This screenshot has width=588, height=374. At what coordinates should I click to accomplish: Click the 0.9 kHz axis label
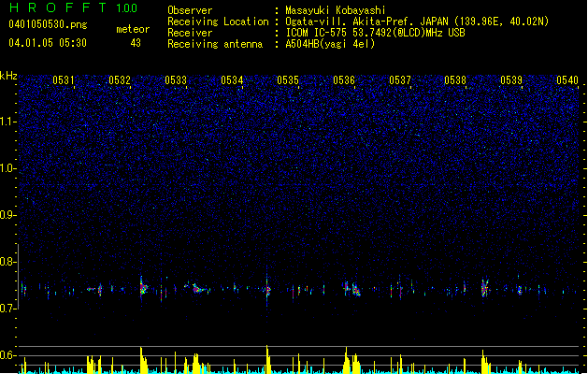click(x=8, y=215)
